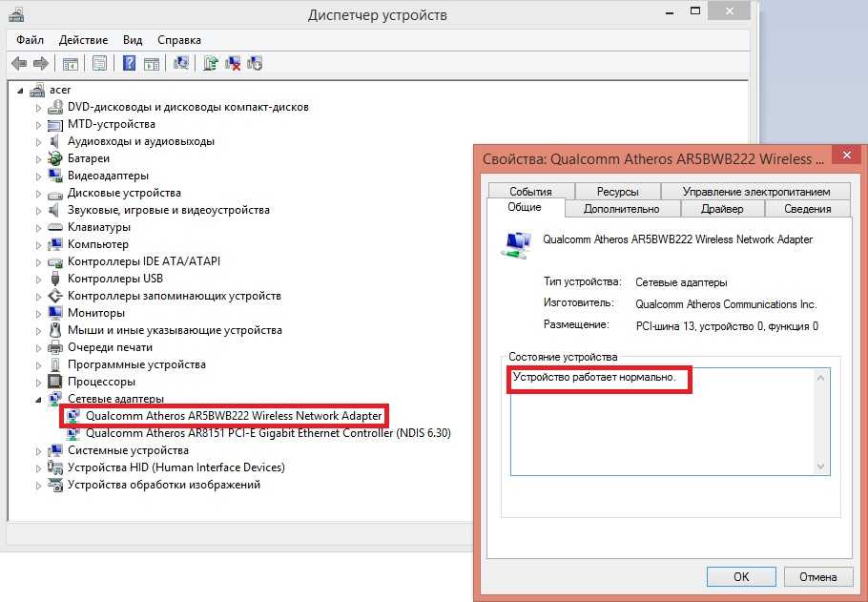This screenshot has width=868, height=602.
Task: Expand the Батареи node
Action: [x=38, y=159]
